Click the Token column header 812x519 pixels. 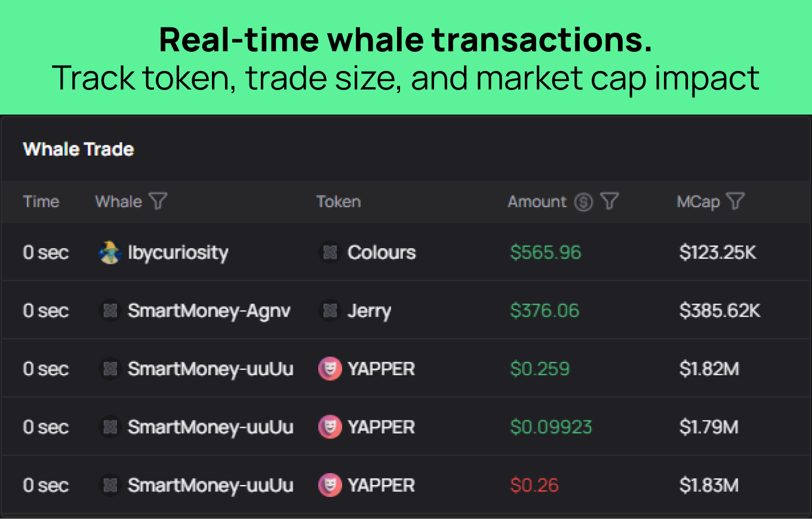[x=339, y=202]
